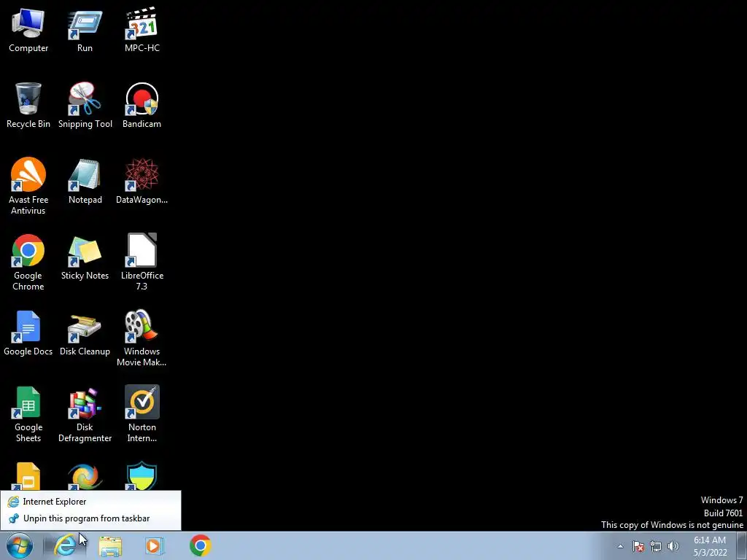Viewport: 747px width, 560px height.
Task: Select the LibreOffice 7.3 icon
Action: tap(142, 262)
